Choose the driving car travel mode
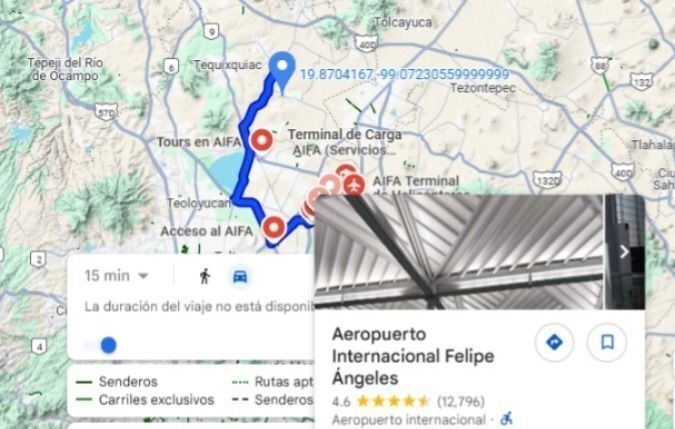 click(x=240, y=276)
